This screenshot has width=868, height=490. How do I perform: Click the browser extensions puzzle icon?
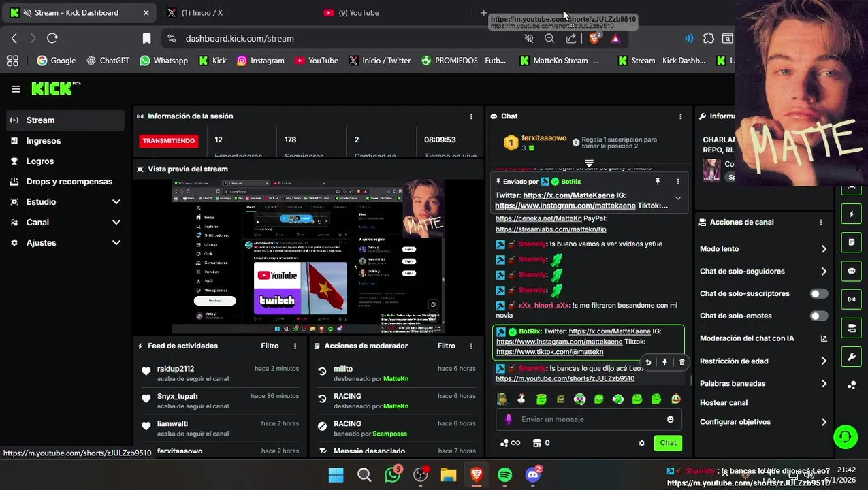tap(709, 39)
